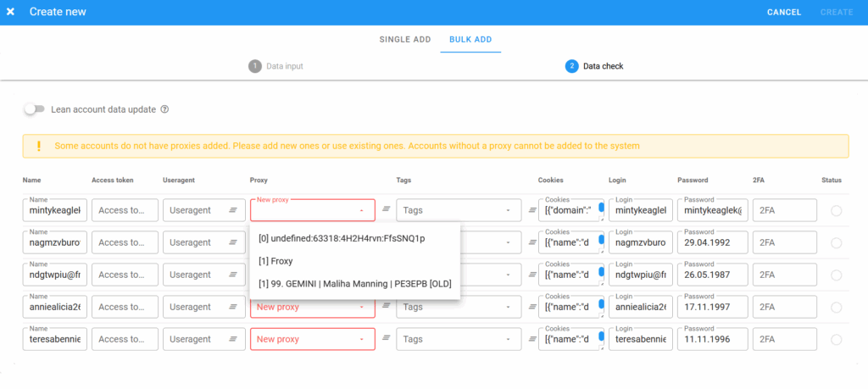Click the Access token column header

[113, 180]
